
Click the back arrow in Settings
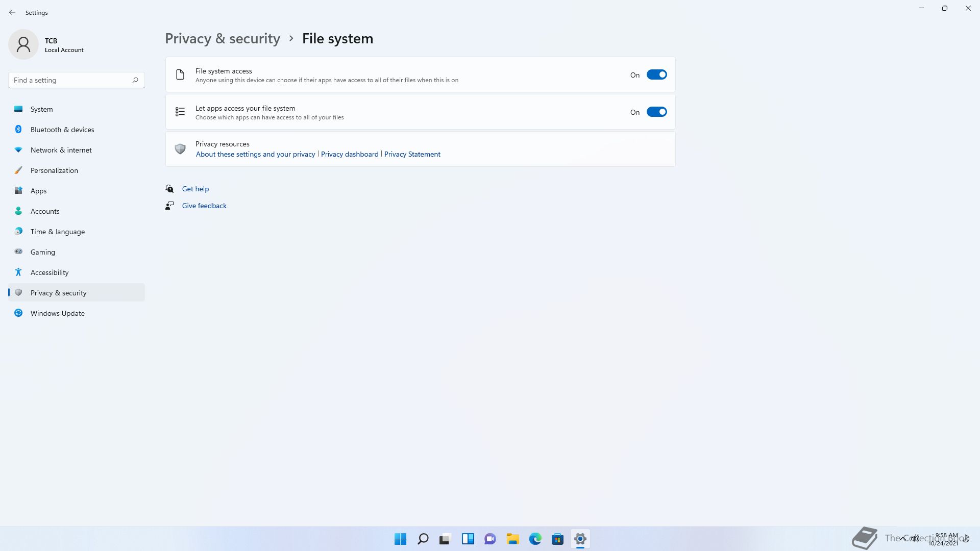pyautogui.click(x=12, y=12)
